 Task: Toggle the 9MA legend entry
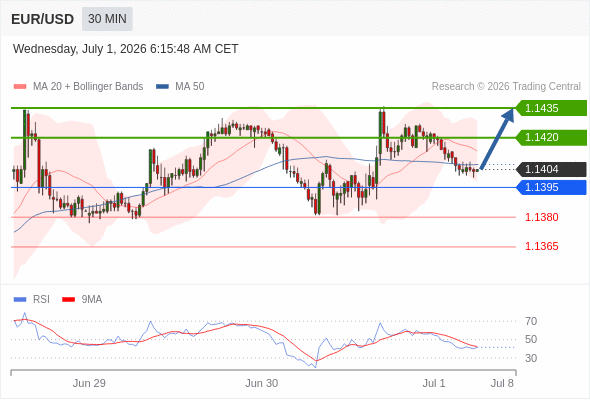pos(82,300)
